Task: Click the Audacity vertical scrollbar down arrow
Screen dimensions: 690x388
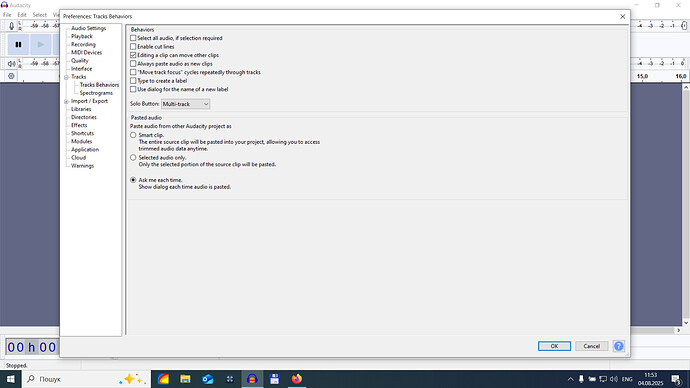Action: pos(686,323)
